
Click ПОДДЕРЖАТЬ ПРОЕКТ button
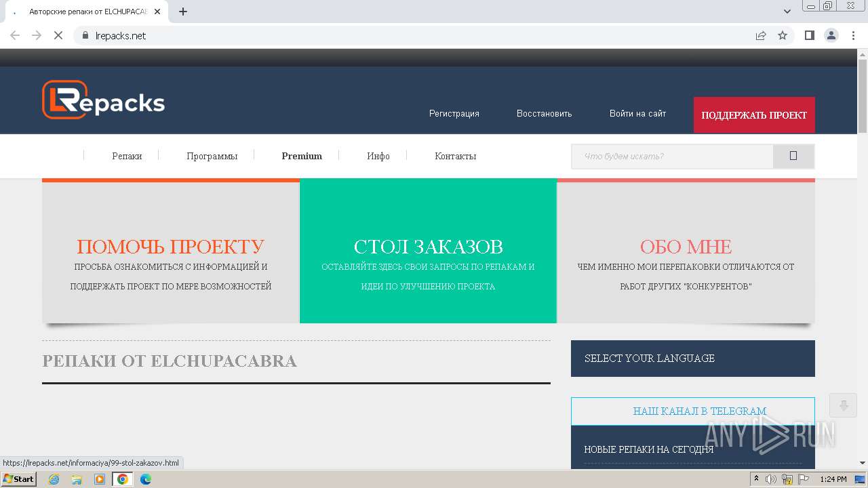point(754,115)
